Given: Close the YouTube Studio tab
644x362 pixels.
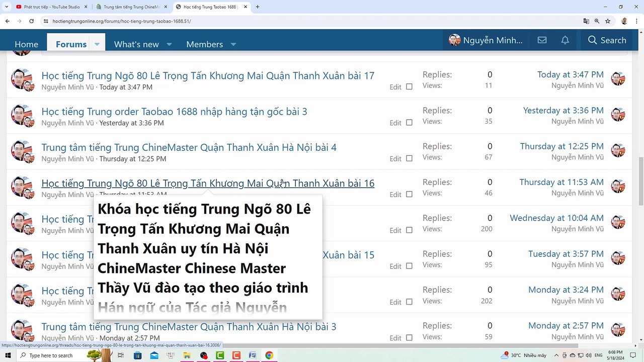Looking at the screenshot, I should pos(85,7).
